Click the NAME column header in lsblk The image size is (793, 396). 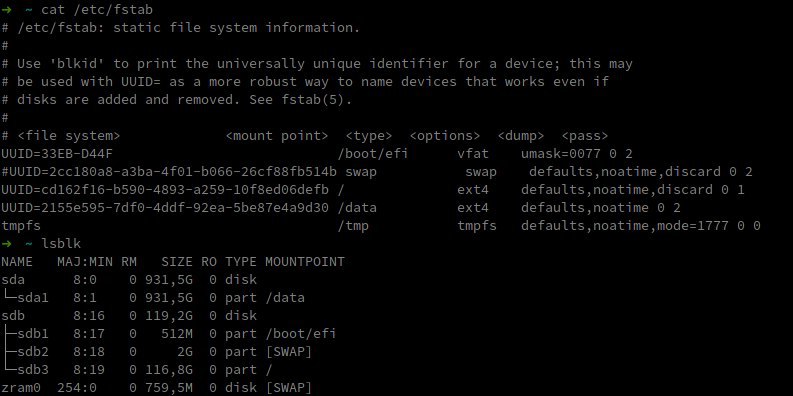(17, 262)
